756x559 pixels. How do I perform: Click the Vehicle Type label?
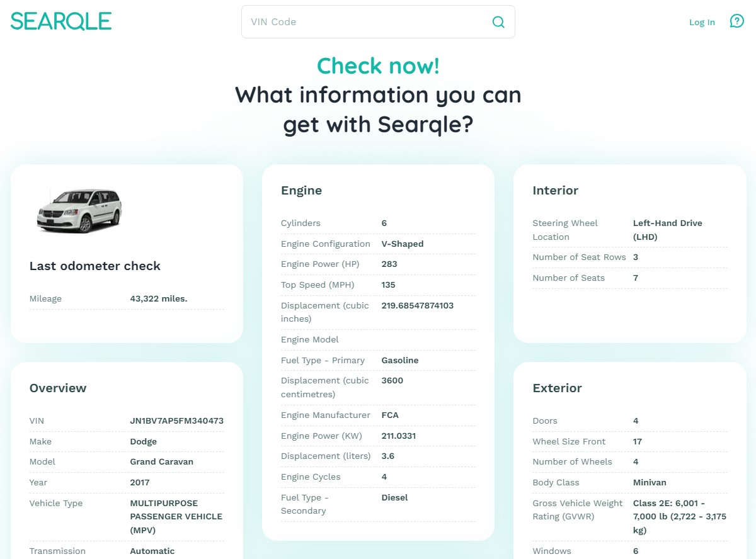click(56, 503)
